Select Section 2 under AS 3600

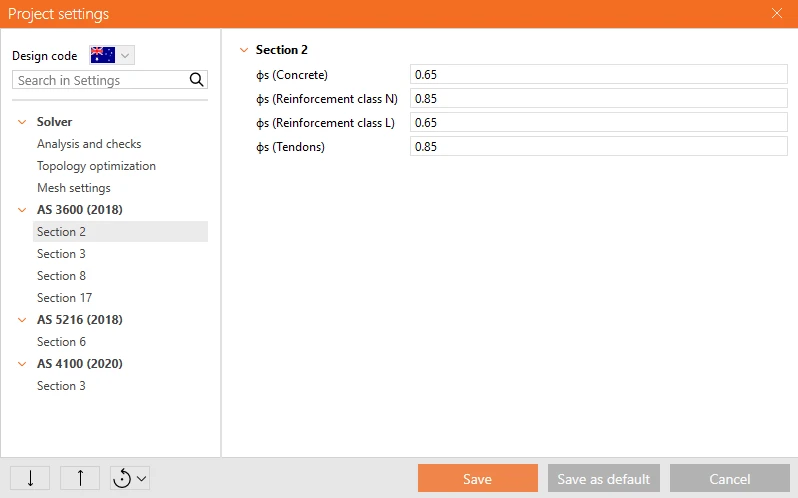tap(120, 231)
